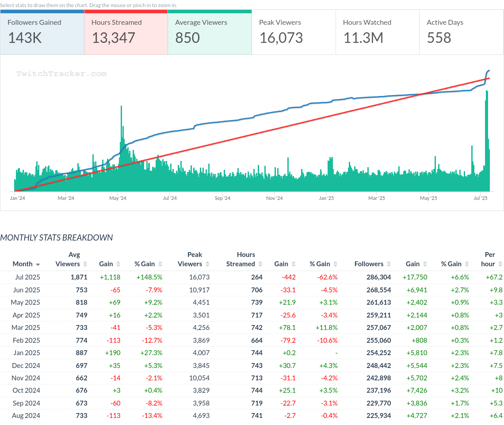Select the Apr 2025 month cell
Image resolution: width=504 pixels, height=425 pixels.
[27, 315]
